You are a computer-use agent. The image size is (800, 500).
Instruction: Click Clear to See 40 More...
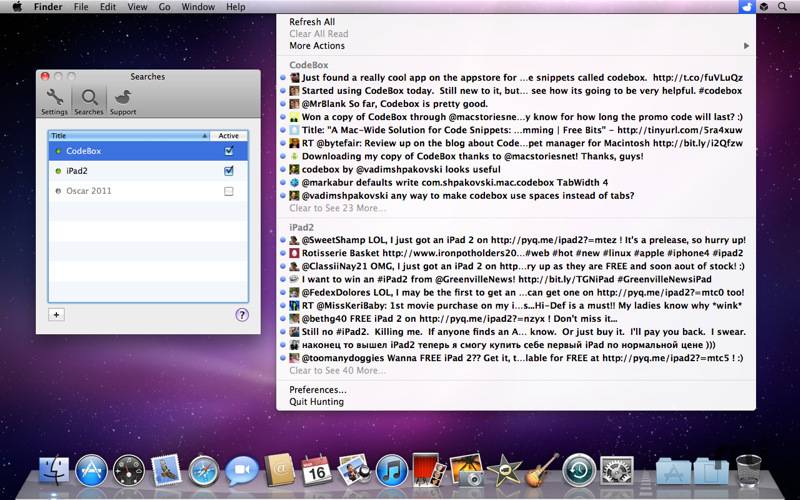point(338,370)
